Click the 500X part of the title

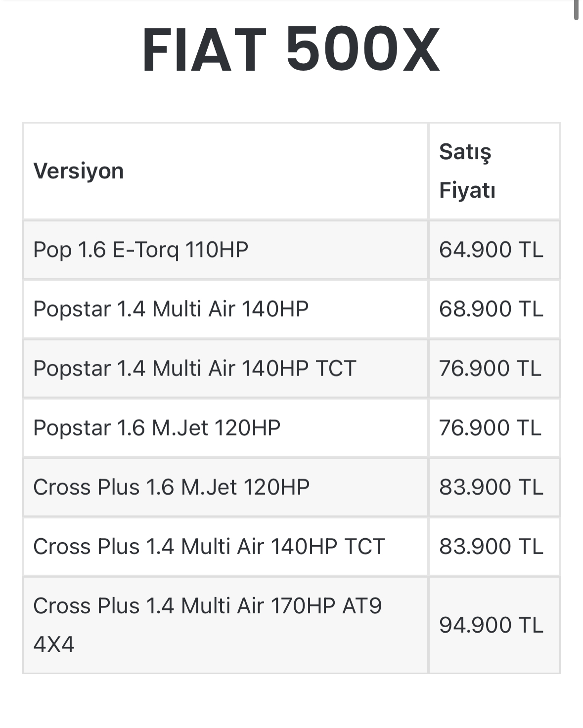[x=363, y=50]
